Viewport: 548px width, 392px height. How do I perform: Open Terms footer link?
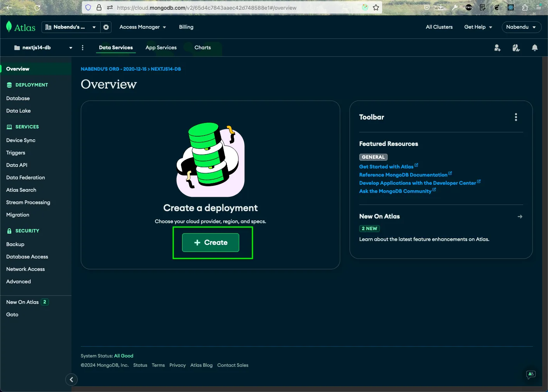[x=158, y=365]
